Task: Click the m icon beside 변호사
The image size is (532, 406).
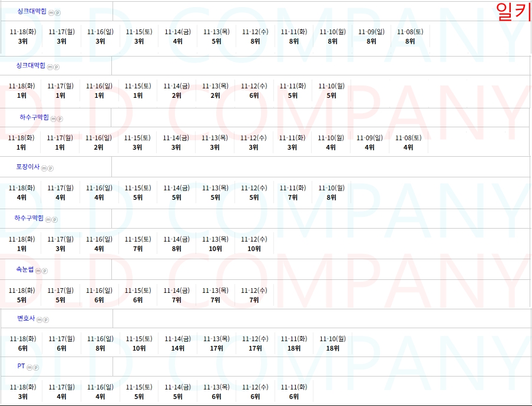Action: [39, 320]
